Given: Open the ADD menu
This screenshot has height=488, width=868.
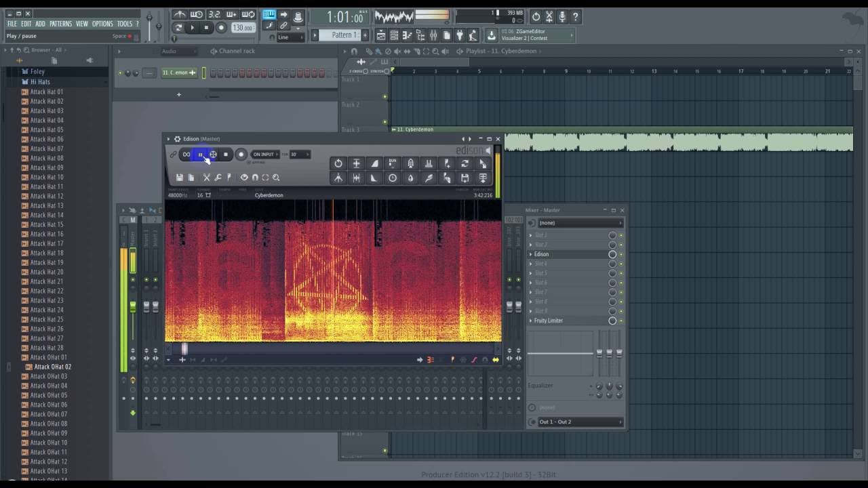Looking at the screenshot, I should pos(40,24).
